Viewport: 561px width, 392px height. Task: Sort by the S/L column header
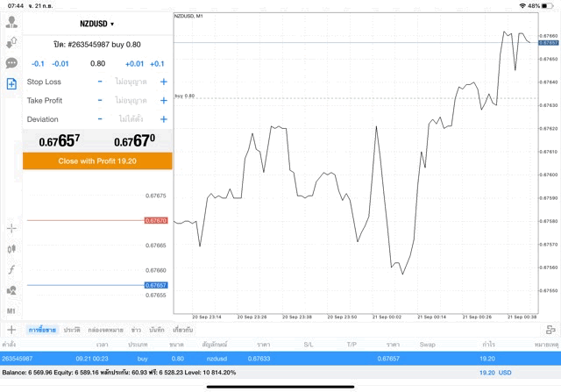tap(309, 345)
